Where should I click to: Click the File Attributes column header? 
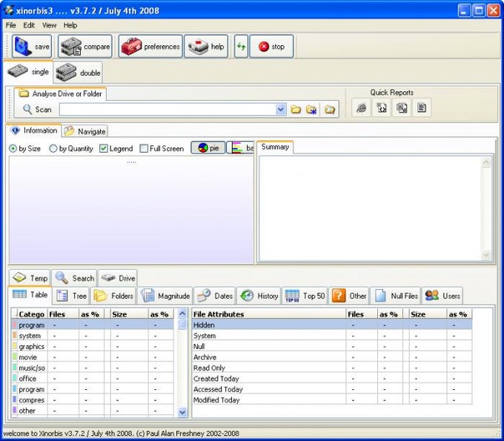coord(269,314)
